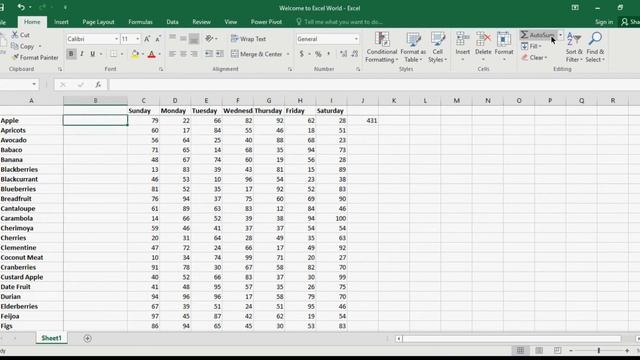640x360 pixels.
Task: Open the Fill dropdown
Action: tap(531, 47)
